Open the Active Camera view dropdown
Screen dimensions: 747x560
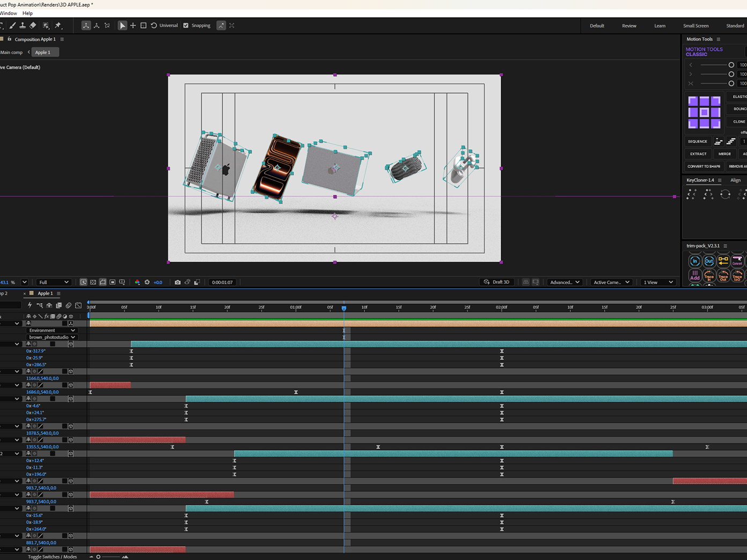click(x=611, y=282)
